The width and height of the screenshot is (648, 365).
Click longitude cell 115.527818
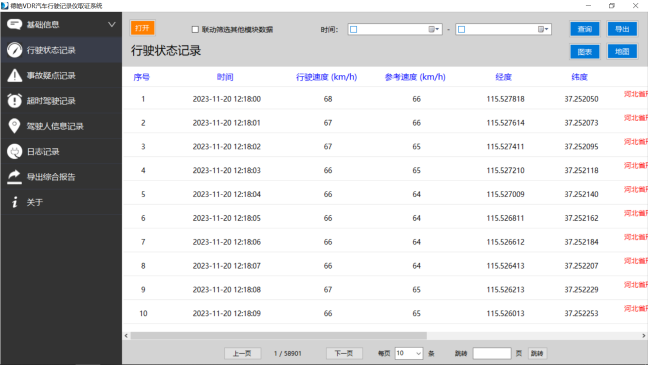505,99
